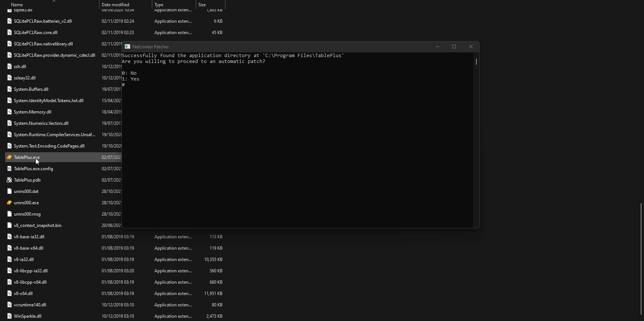Select the System.Memory.dll file name
This screenshot has width=644, height=321.
tap(33, 112)
